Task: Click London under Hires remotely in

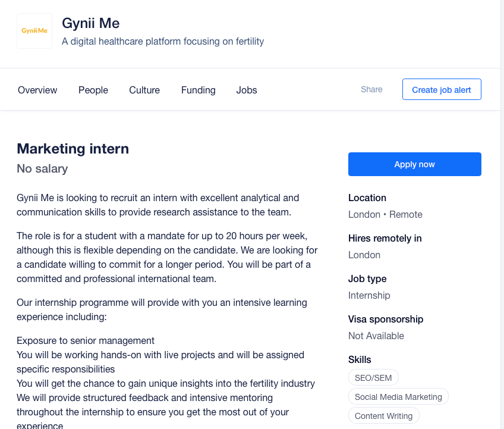Action: coord(364,255)
